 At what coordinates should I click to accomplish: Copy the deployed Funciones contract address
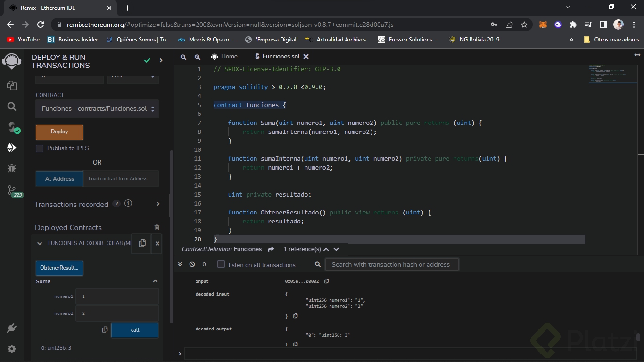[142, 243]
